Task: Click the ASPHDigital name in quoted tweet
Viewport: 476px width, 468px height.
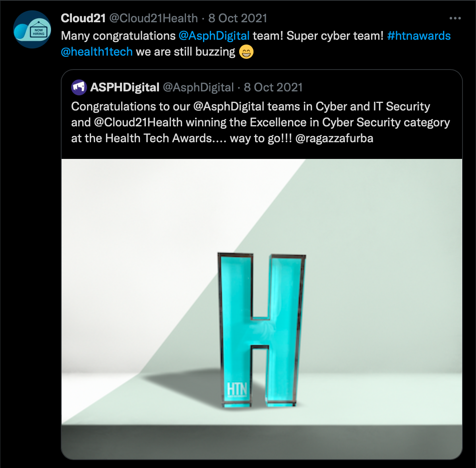Action: click(x=125, y=87)
